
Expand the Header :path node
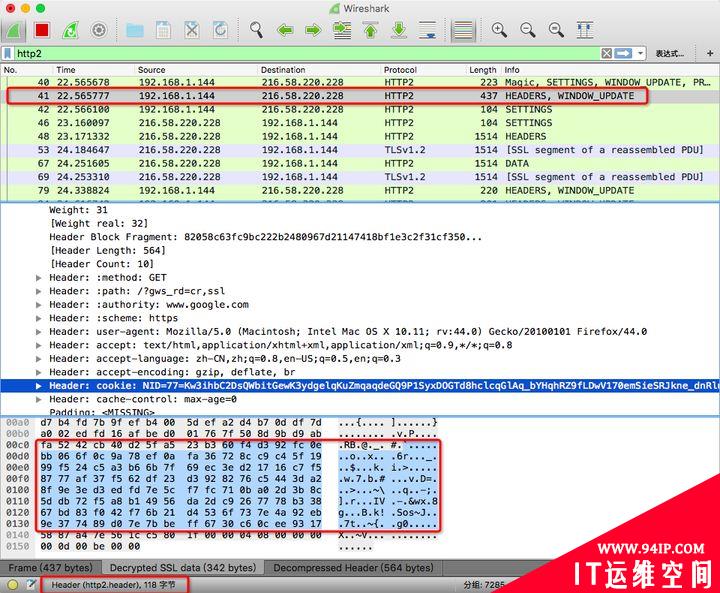39,291
